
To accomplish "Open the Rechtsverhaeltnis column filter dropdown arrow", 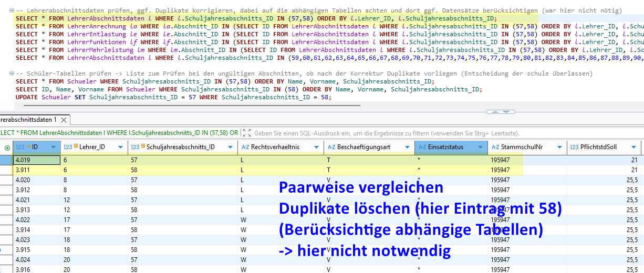I will tap(317, 148).
